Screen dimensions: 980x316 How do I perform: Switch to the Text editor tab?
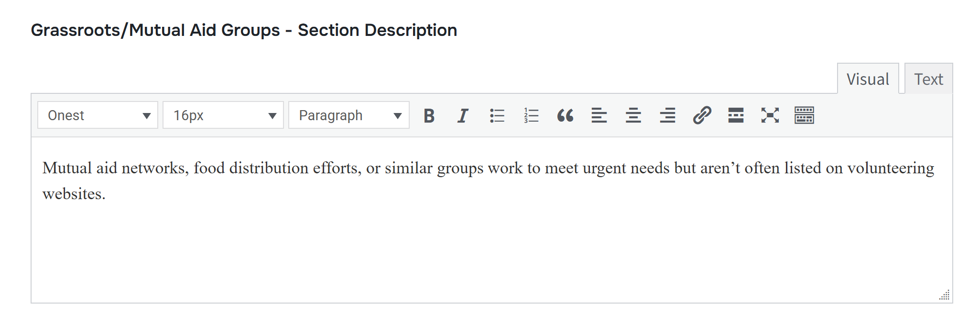click(x=928, y=79)
